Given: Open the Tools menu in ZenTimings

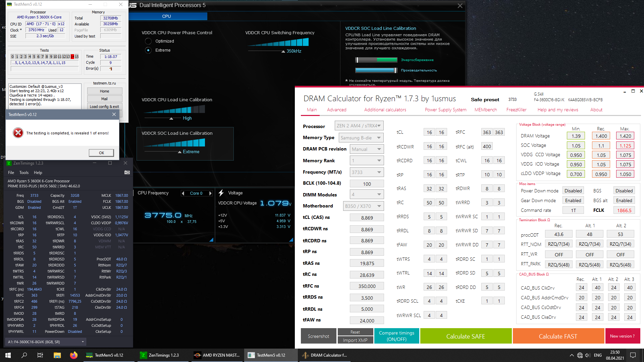Looking at the screenshot, I should (24, 173).
